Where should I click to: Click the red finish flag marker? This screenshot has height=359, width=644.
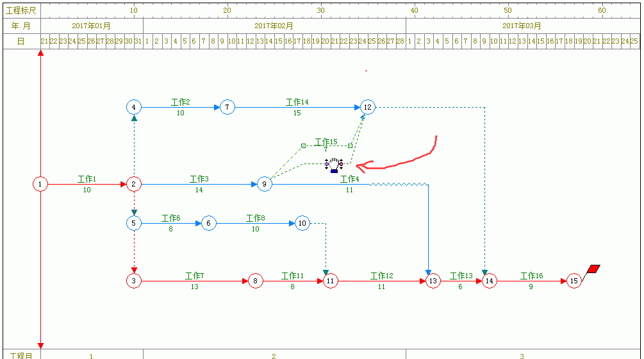pos(593,269)
